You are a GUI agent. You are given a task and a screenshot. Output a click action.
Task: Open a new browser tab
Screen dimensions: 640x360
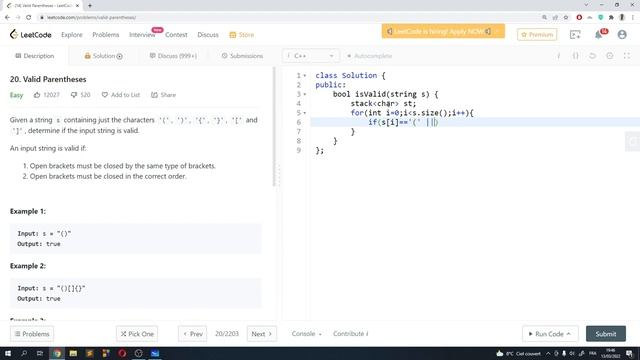90,6
